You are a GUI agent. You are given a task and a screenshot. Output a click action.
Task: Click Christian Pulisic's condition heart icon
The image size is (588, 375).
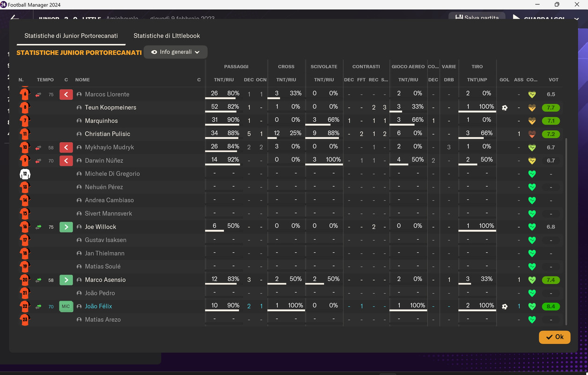pyautogui.click(x=532, y=134)
